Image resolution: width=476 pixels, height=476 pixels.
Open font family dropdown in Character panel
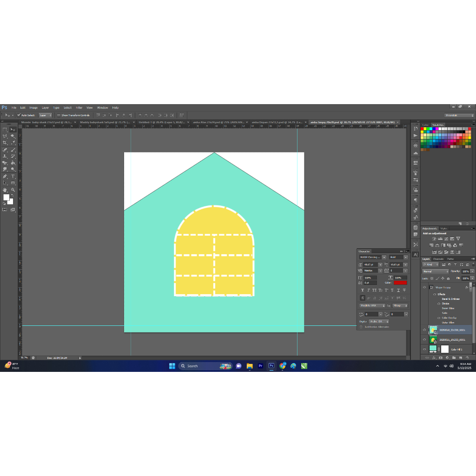pos(384,257)
